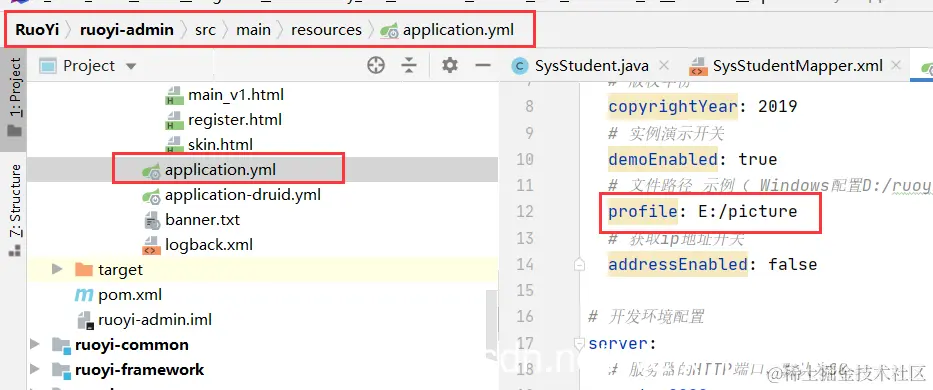Toggle the 1: Project tool window

click(15, 96)
